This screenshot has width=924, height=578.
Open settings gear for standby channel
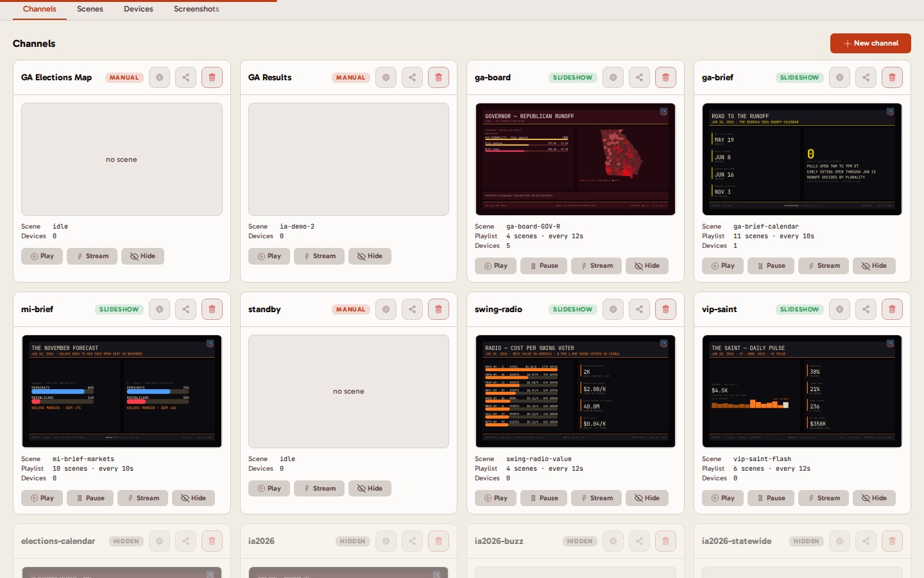(x=386, y=309)
